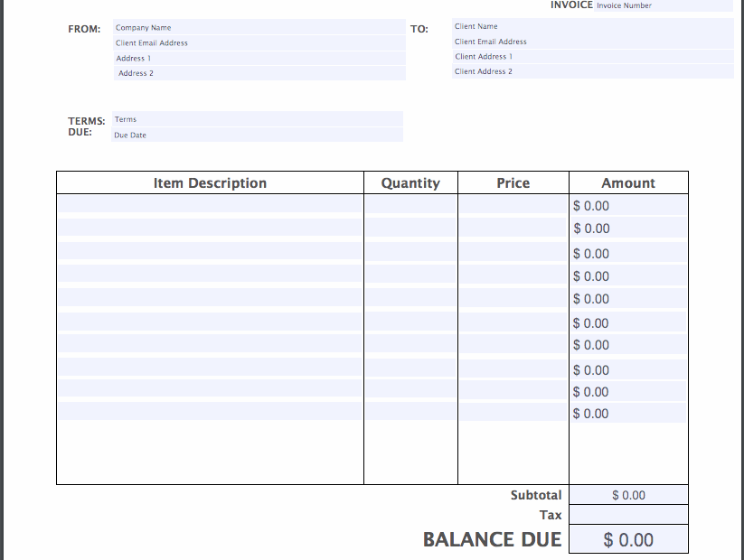Image resolution: width=744 pixels, height=560 pixels.
Task: Select the first Amount cell showing $ 0.00
Action: (x=626, y=205)
